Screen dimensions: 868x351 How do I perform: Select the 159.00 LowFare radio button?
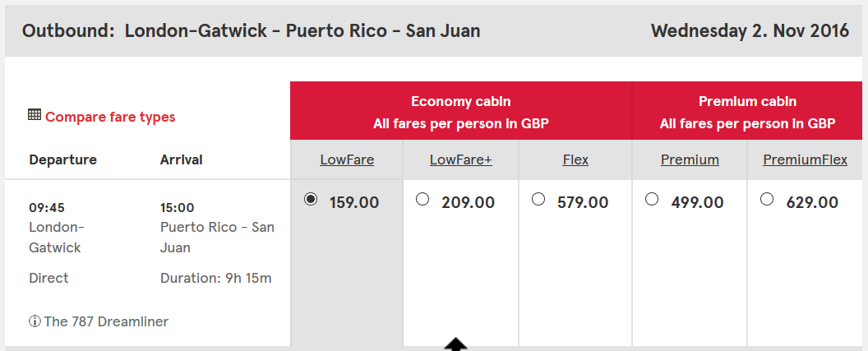point(311,199)
